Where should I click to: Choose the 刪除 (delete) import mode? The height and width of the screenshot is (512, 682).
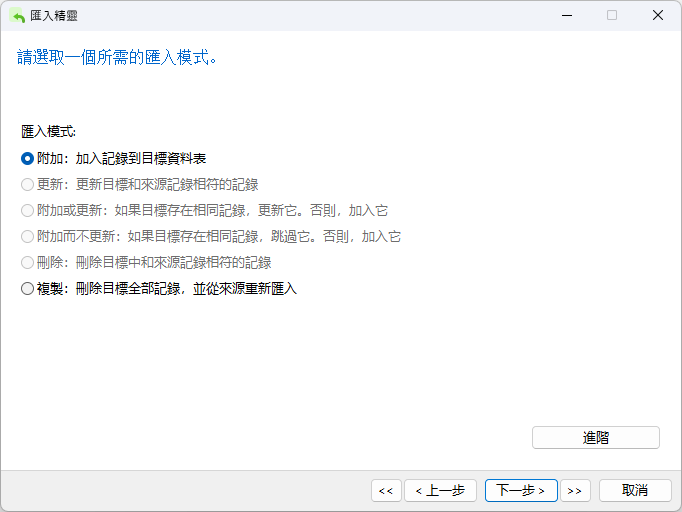pos(27,262)
